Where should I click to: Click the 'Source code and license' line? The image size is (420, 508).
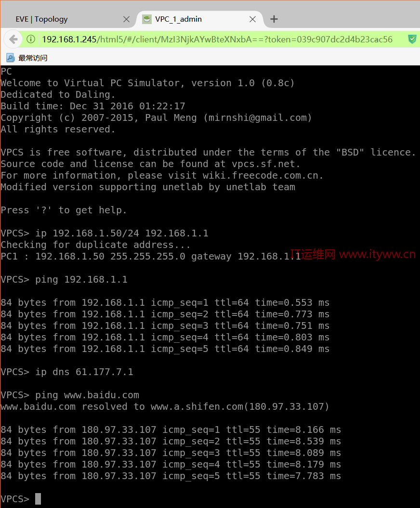150,164
